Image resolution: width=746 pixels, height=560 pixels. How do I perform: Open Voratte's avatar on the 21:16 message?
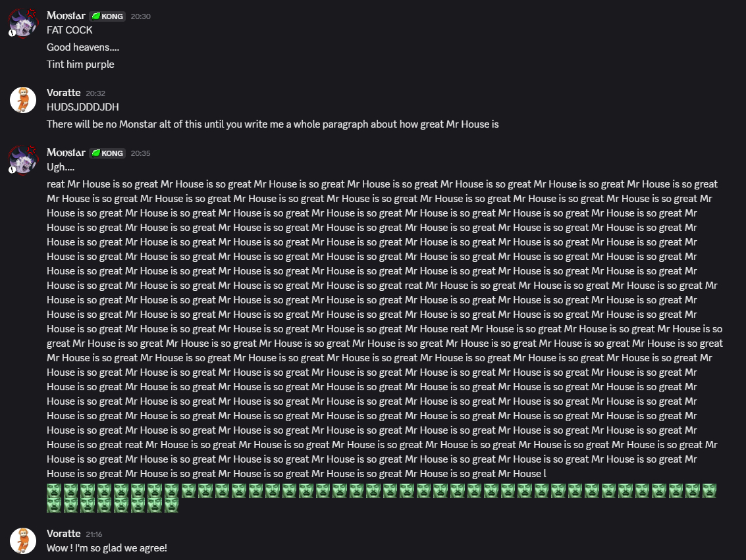click(23, 541)
